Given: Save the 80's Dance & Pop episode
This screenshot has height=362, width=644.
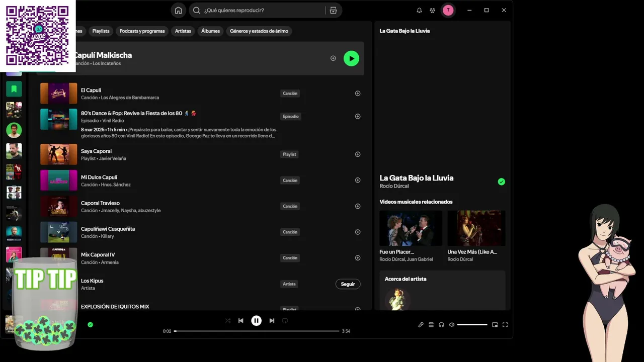Looking at the screenshot, I should pyautogui.click(x=358, y=117).
